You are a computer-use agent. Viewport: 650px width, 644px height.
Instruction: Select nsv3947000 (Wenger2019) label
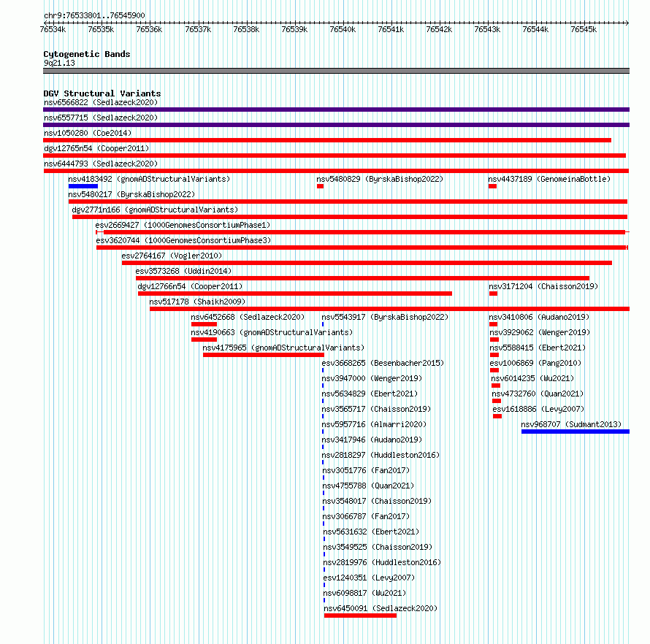pos(372,378)
